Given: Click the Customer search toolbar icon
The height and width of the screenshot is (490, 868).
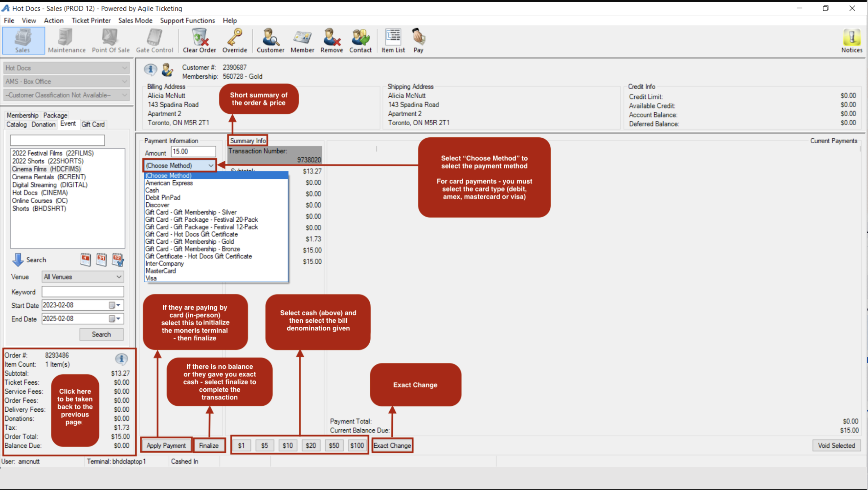Looking at the screenshot, I should pos(270,40).
